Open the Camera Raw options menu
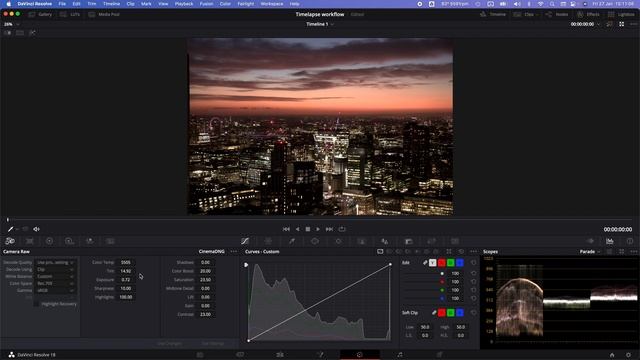Screen dimensions: 640x360 pyautogui.click(x=233, y=252)
